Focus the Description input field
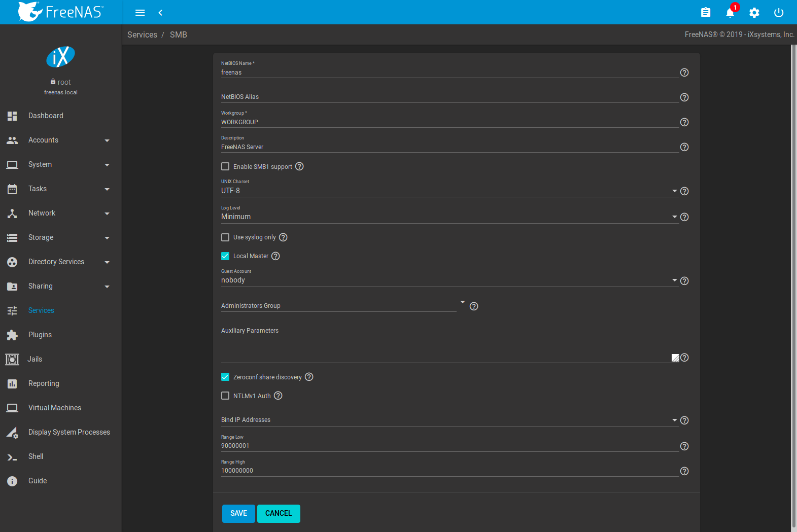This screenshot has height=532, width=797. pyautogui.click(x=449, y=147)
